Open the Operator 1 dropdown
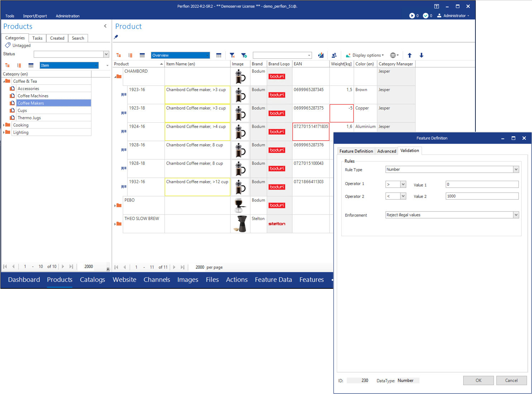 point(403,184)
